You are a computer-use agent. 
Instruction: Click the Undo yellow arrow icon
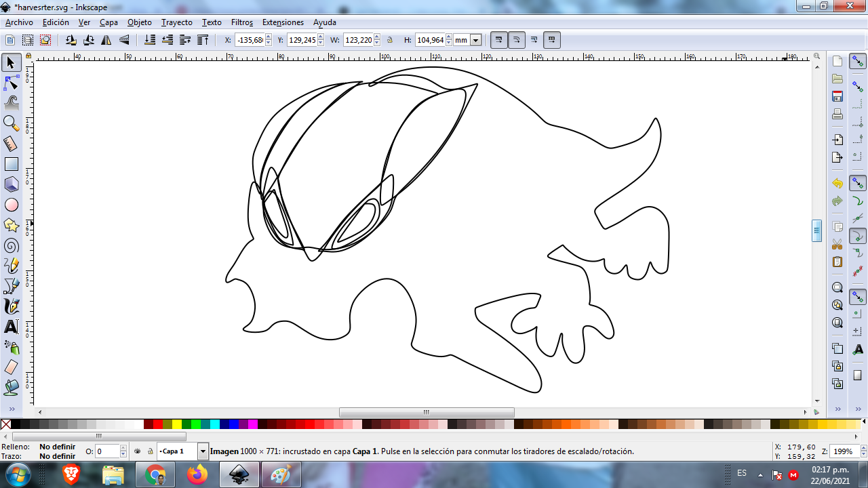[x=837, y=183]
